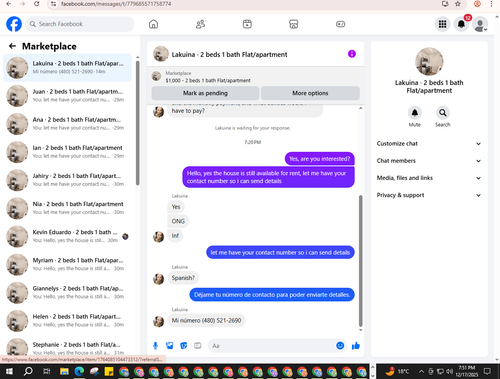Viewport: 500px width, 379px height.
Task: Open Giannelys conversation in list
Action: (67, 292)
